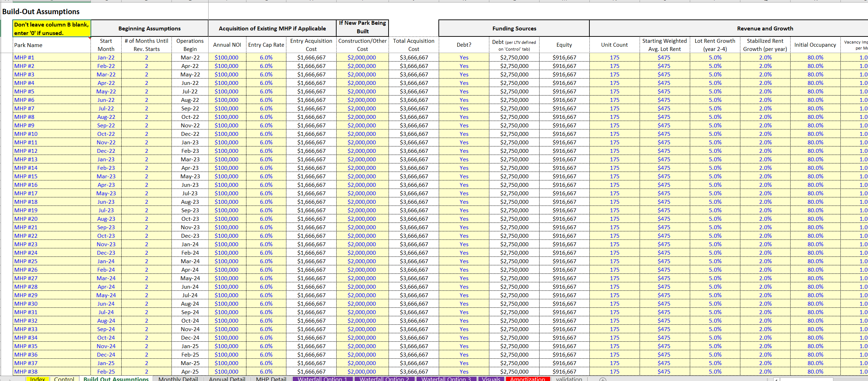Viewport: 868px width, 381px height.
Task: Click the Park Name column header
Action: (52, 45)
